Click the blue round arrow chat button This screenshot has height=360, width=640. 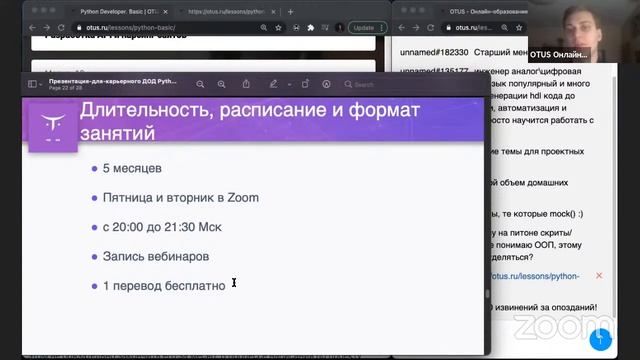[600, 339]
